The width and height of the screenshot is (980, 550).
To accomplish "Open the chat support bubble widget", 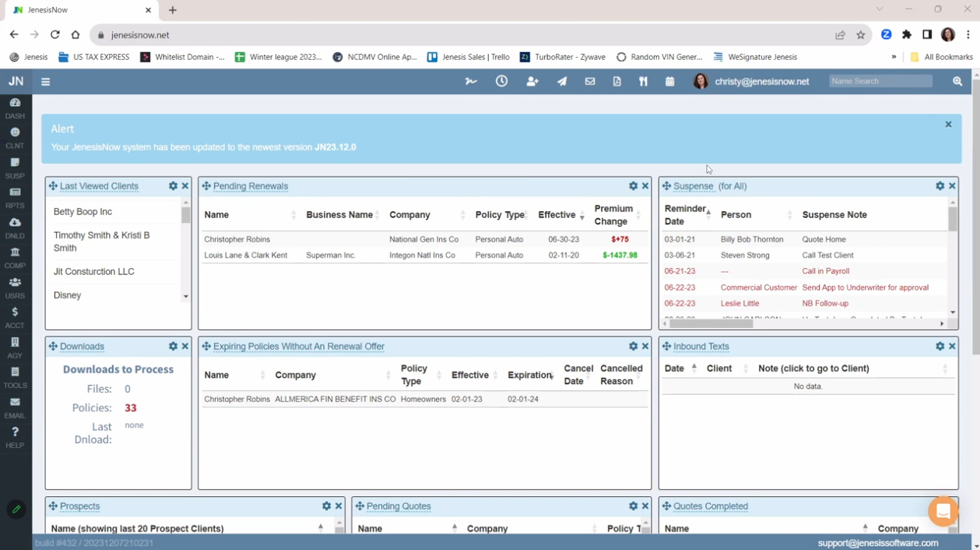I will [943, 511].
